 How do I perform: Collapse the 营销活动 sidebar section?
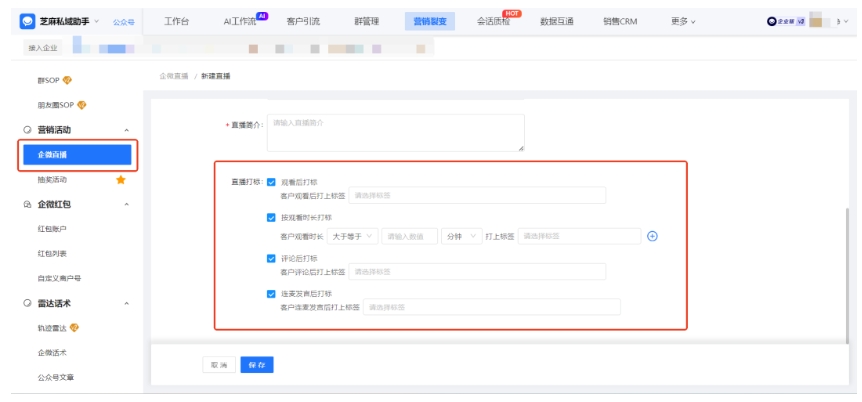pos(126,130)
